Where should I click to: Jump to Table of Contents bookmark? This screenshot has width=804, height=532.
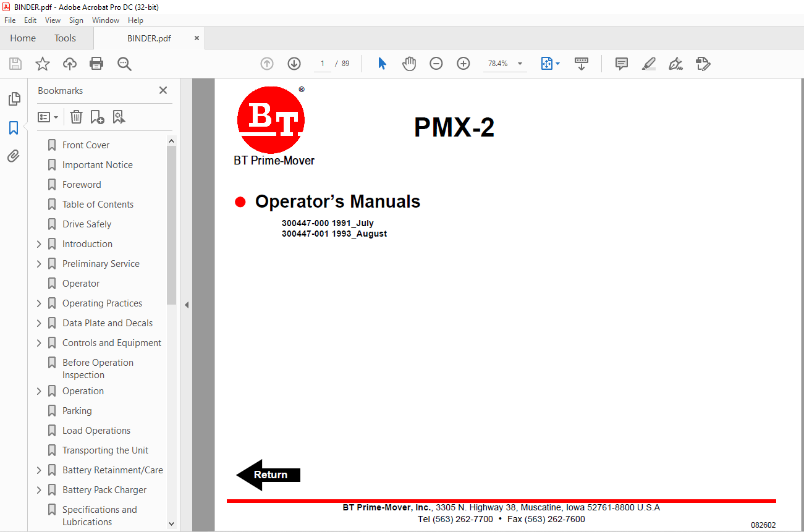(98, 205)
